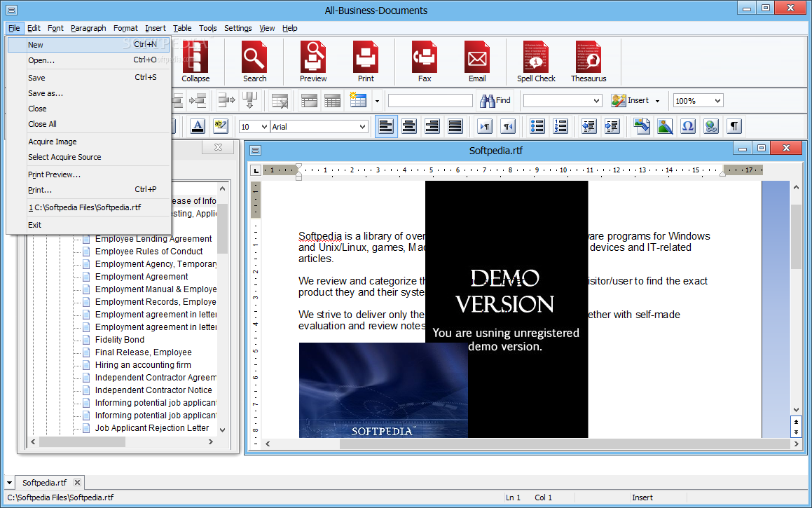This screenshot has height=508, width=812.
Task: Choose Open... in the File menu
Action: [x=88, y=60]
